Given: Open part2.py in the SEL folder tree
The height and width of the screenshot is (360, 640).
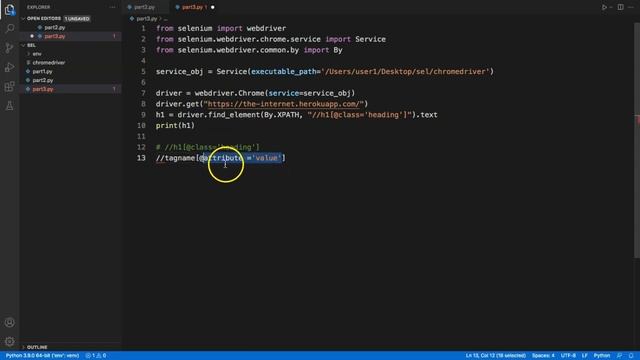Looking at the screenshot, I should click(x=43, y=80).
